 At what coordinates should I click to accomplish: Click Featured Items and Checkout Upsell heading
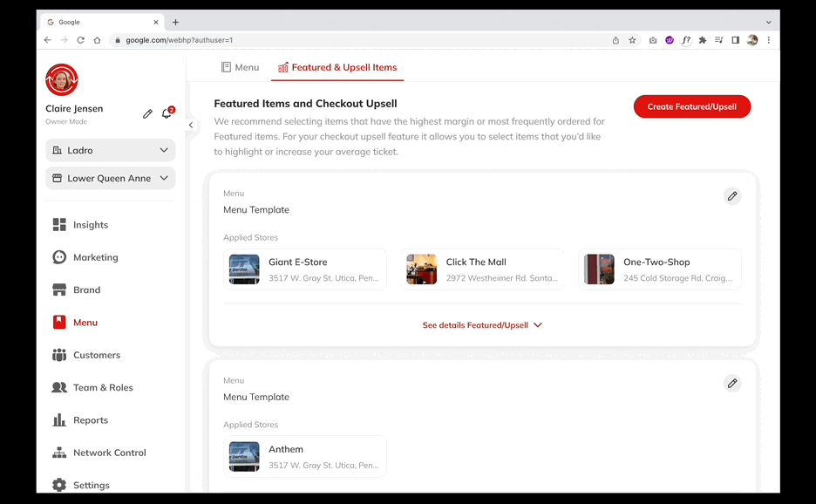click(305, 104)
